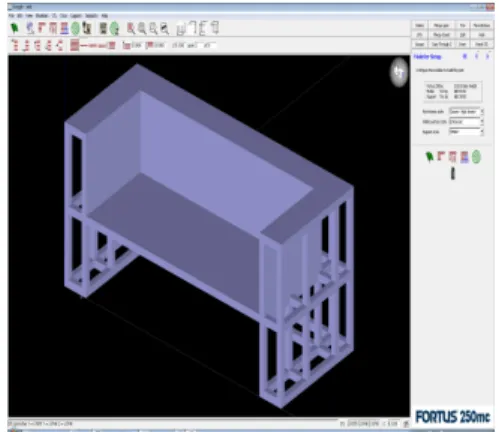Click the red and blue icon in Modeler Setup panel
The width and height of the screenshot is (499, 432).
point(464,156)
